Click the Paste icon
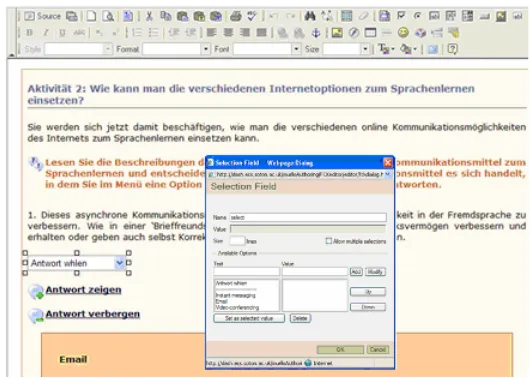Image resolution: width=530 pixels, height=378 pixels. point(183,16)
